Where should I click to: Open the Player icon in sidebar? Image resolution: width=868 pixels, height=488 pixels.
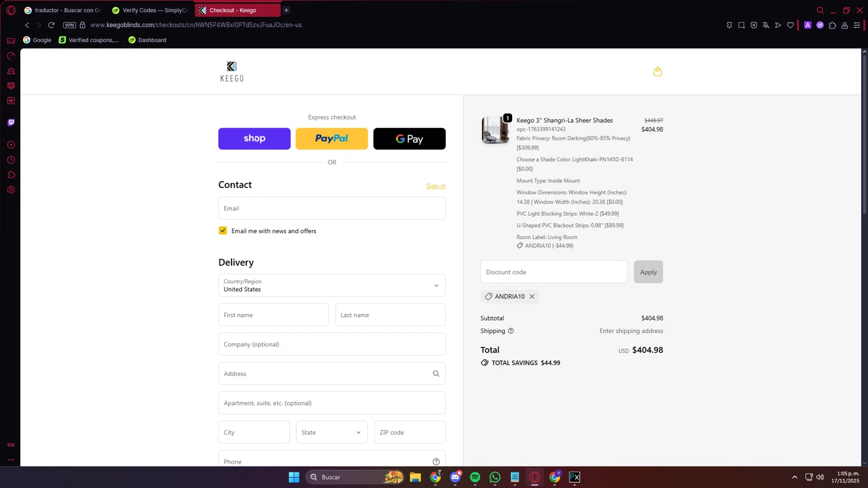click(11, 145)
